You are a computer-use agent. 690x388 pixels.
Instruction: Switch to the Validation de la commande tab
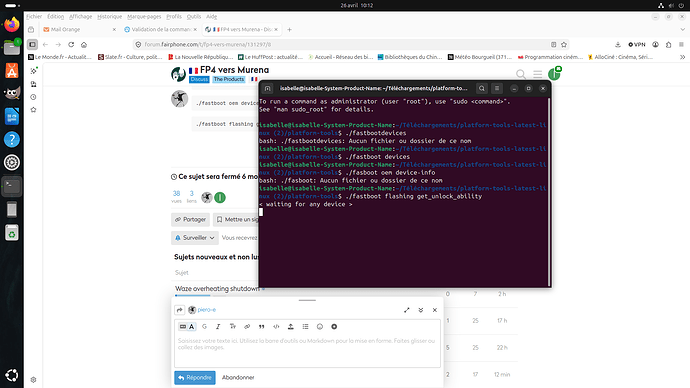(x=160, y=29)
